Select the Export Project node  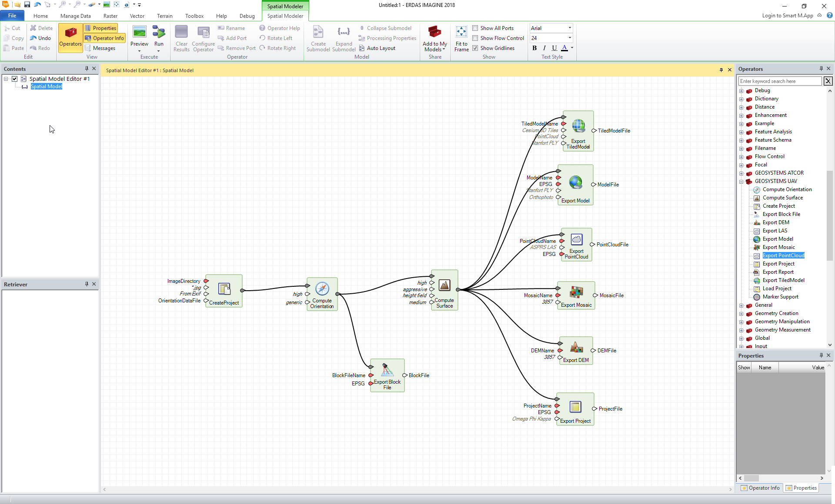pos(575,409)
